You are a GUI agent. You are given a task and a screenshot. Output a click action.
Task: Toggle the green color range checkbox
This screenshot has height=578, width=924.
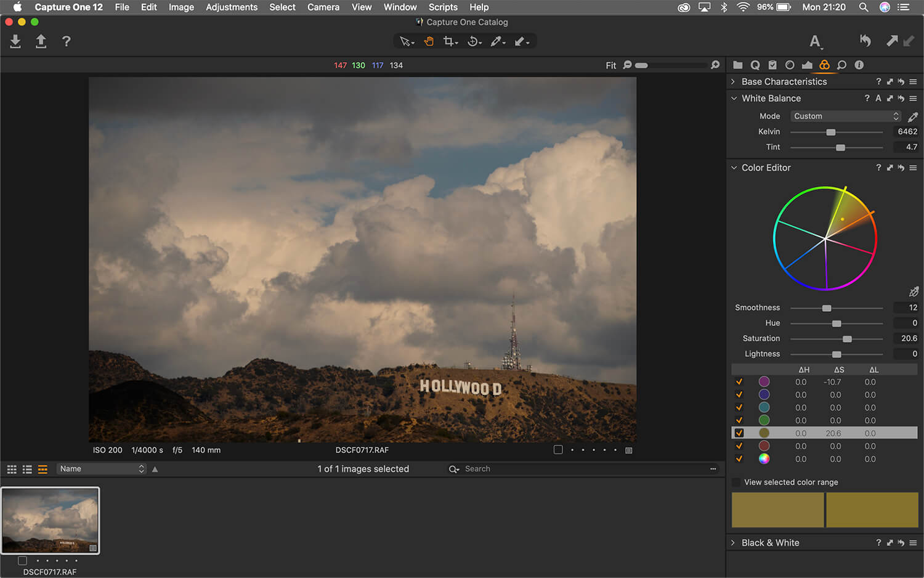tap(739, 420)
